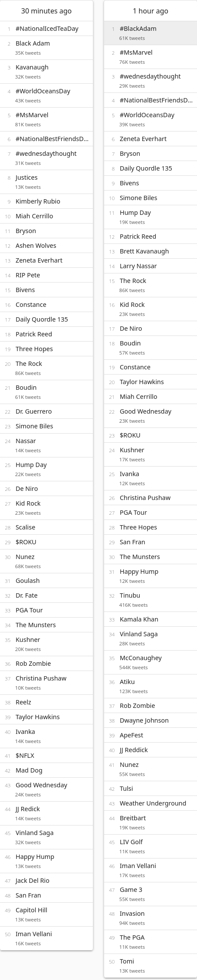Click the $NFLX trend
The height and width of the screenshot is (980, 197).
46,756
